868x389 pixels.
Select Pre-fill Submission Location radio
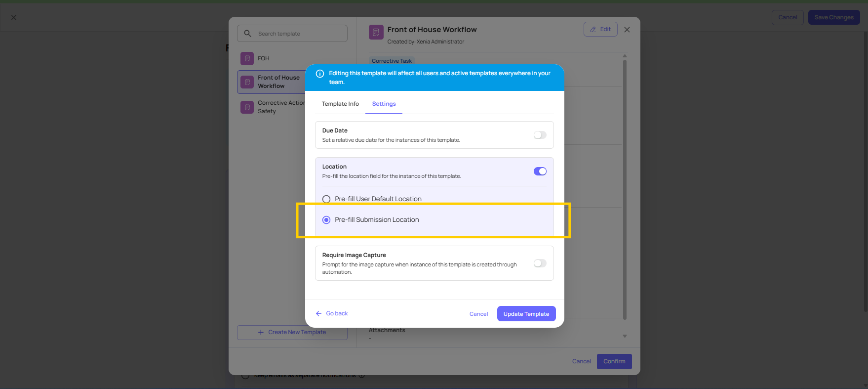pos(326,220)
